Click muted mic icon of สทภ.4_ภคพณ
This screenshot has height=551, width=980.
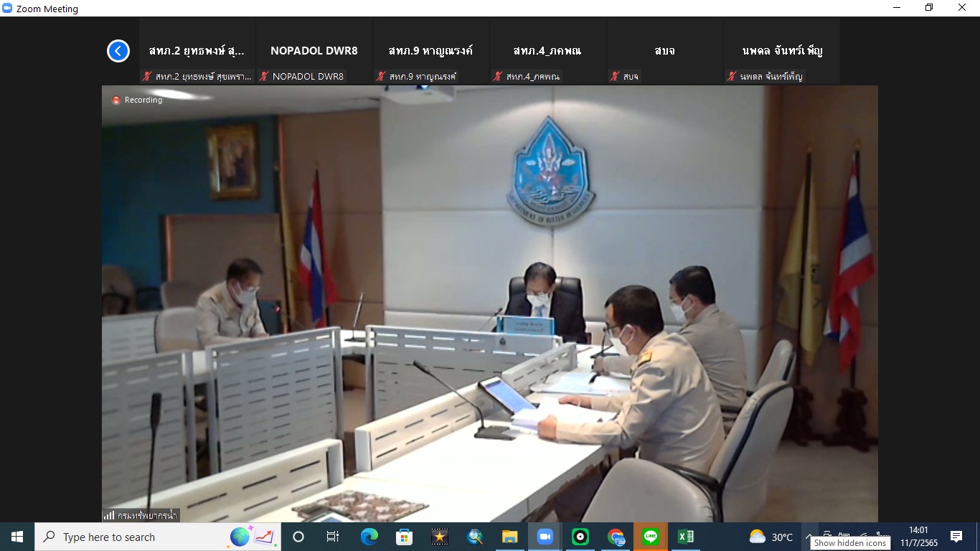pyautogui.click(x=499, y=76)
